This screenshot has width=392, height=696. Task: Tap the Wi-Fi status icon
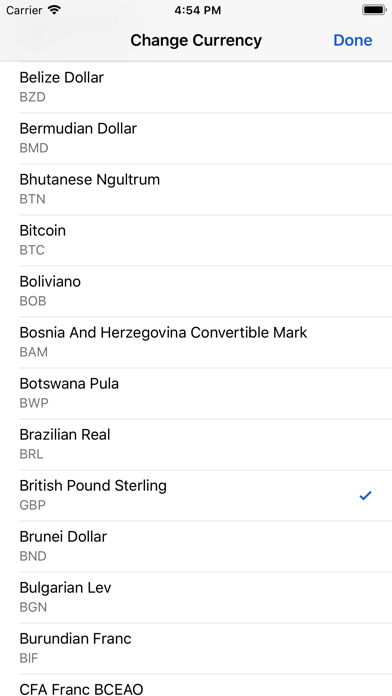pos(55,10)
